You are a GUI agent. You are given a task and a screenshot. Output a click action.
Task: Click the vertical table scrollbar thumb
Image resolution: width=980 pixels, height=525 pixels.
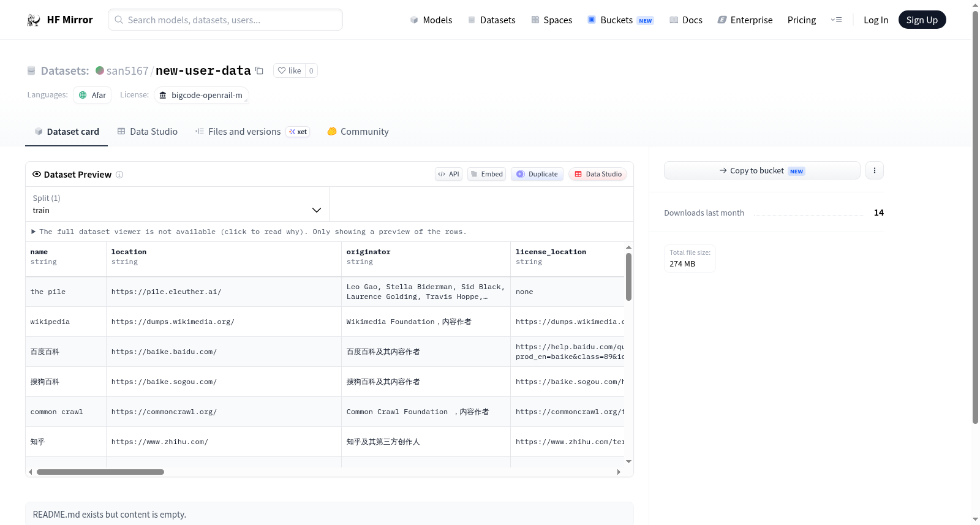coord(628,277)
